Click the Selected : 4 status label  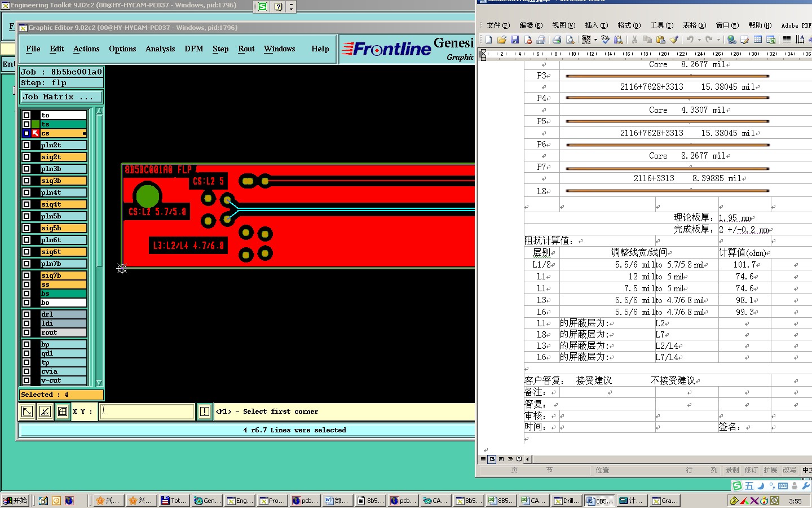[x=61, y=395]
